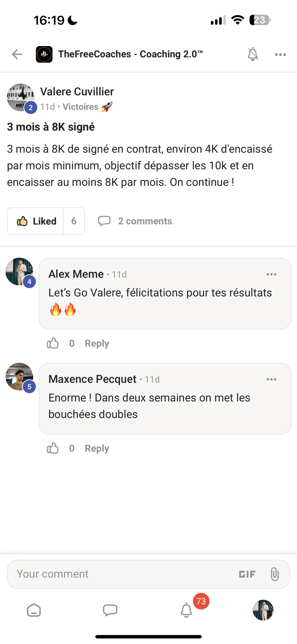Open Valere Cuvillier's profile picture
Image resolution: width=297 pixels, height=644 pixels.
pos(21,97)
